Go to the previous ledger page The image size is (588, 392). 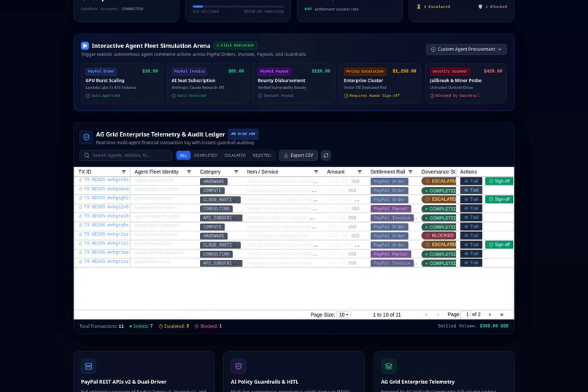[x=438, y=315]
